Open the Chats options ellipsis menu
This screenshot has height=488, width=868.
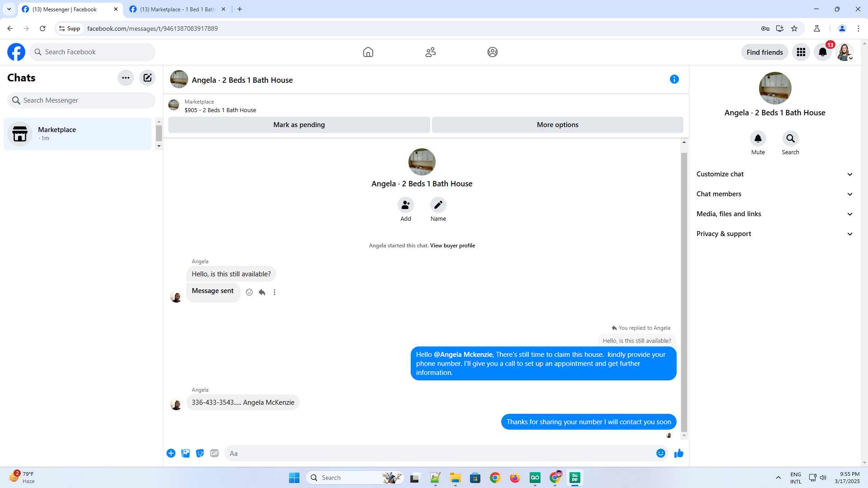point(126,78)
